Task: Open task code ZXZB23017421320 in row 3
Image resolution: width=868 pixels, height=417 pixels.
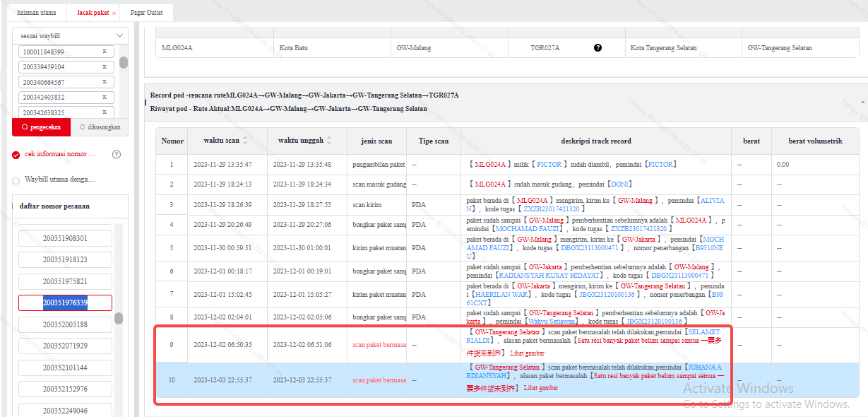Action: pos(551,209)
